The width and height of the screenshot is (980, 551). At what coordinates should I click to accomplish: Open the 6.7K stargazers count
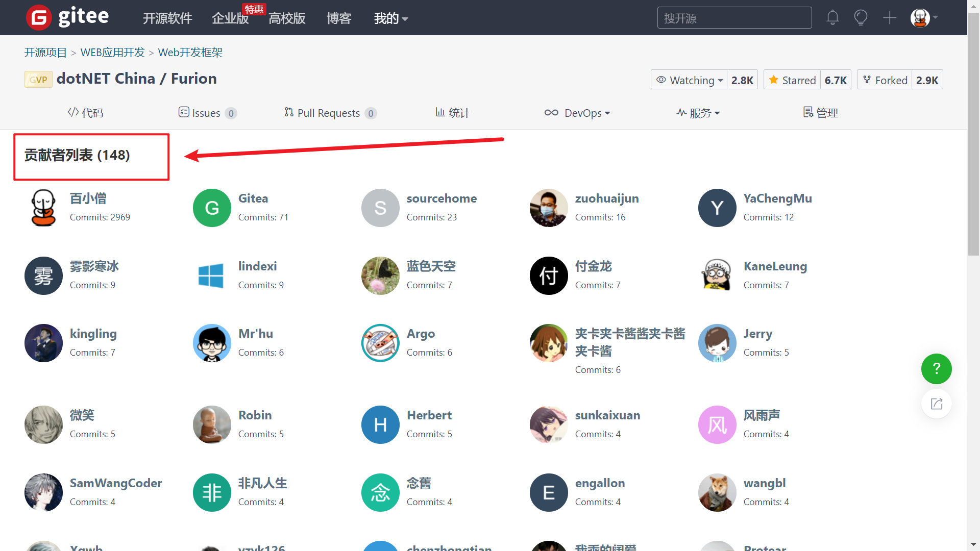click(836, 80)
